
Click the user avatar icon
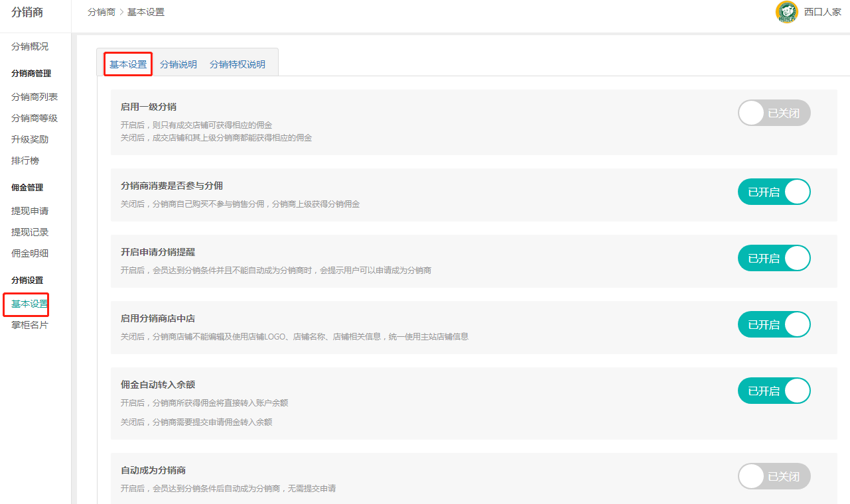[x=786, y=12]
